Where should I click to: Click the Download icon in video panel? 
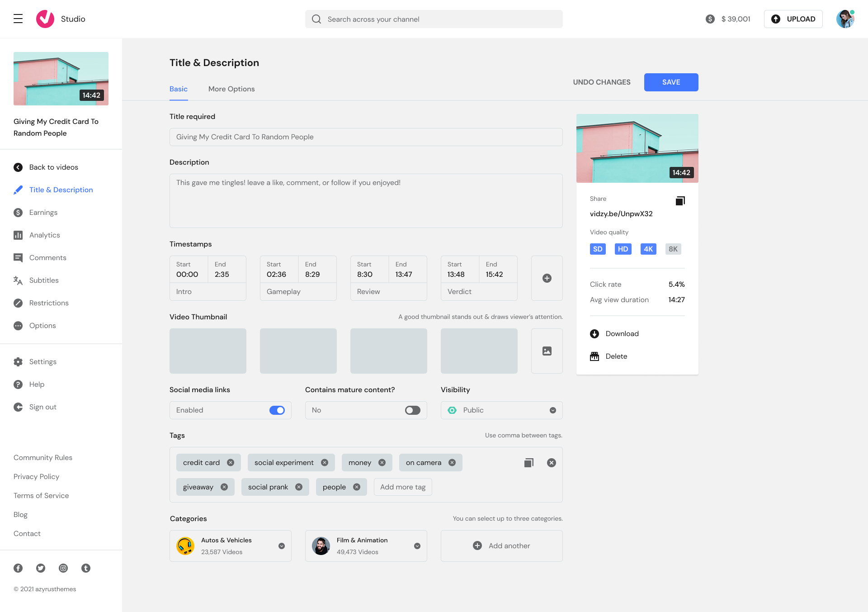pos(594,334)
